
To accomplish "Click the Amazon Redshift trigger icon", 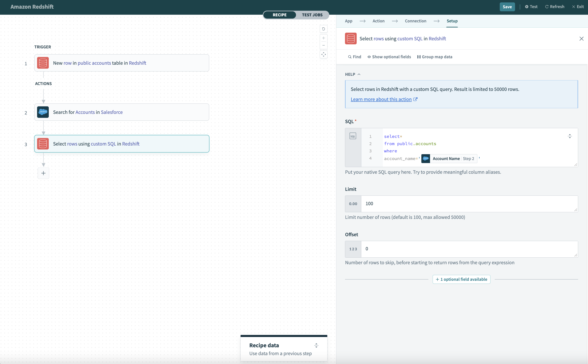I will 43,63.
